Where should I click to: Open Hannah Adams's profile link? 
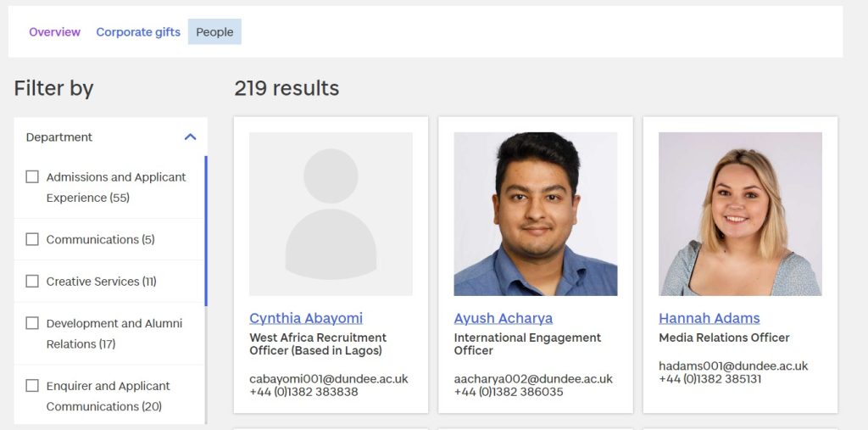pyautogui.click(x=709, y=318)
